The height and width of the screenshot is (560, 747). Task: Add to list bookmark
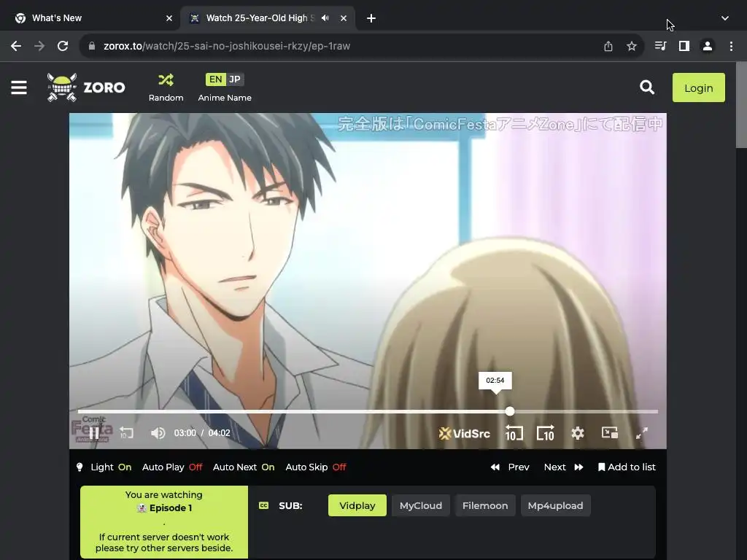627,467
